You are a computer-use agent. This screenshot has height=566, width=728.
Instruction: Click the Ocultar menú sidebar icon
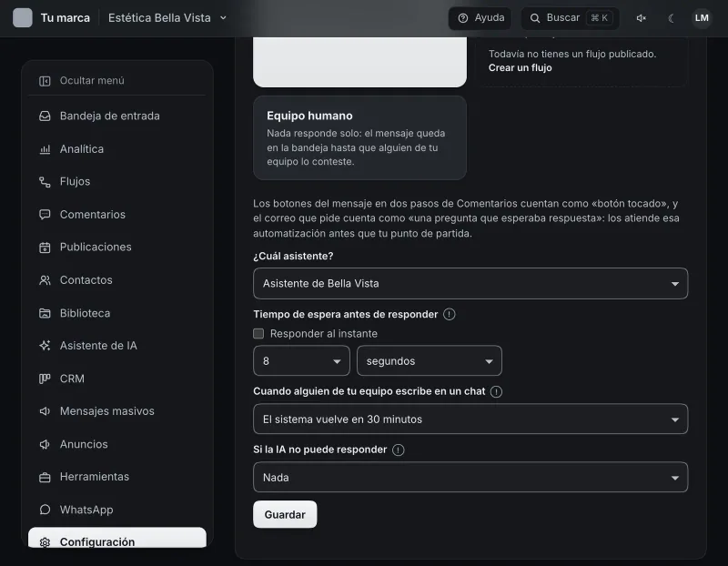pyautogui.click(x=45, y=81)
